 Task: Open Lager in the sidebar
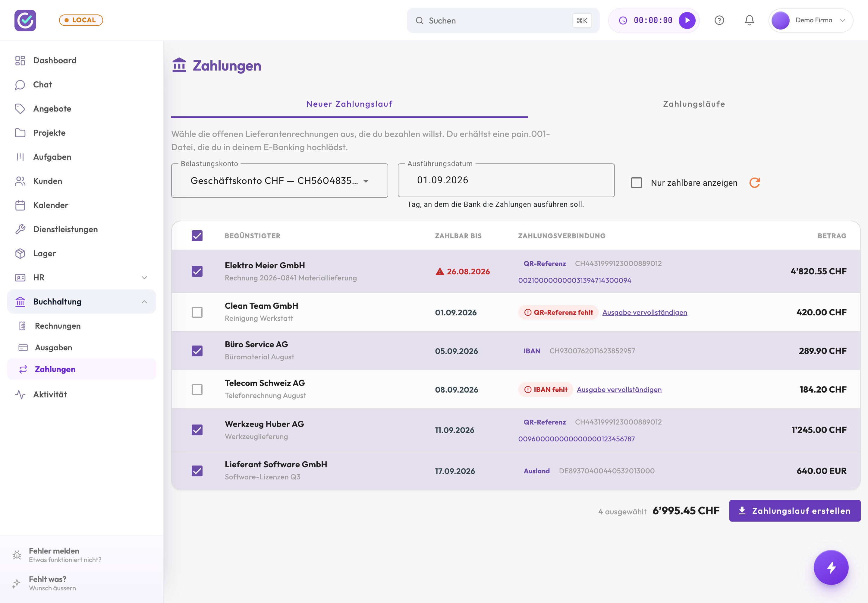point(82,254)
